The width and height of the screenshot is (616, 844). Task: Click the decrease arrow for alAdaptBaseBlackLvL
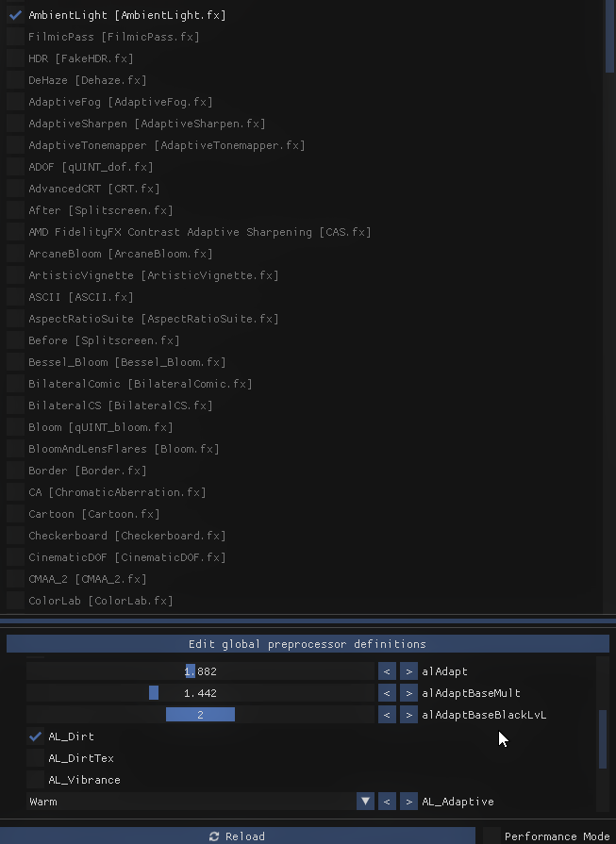pos(387,715)
